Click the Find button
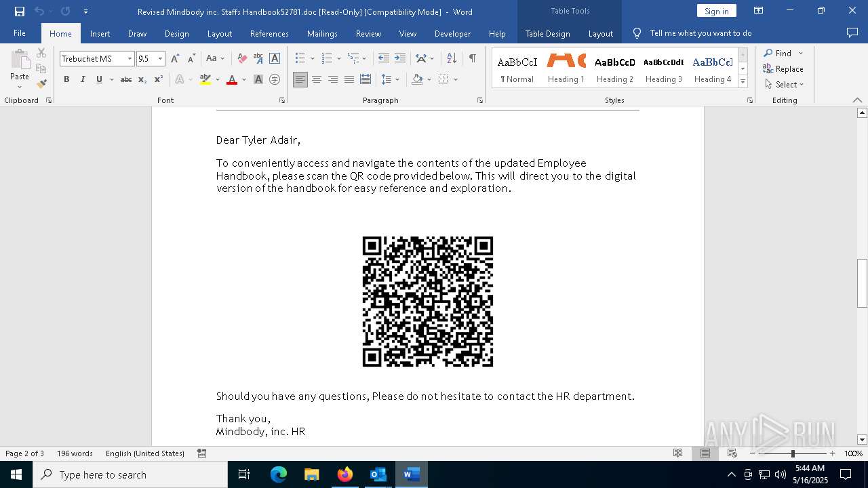The width and height of the screenshot is (868, 488). point(777,53)
